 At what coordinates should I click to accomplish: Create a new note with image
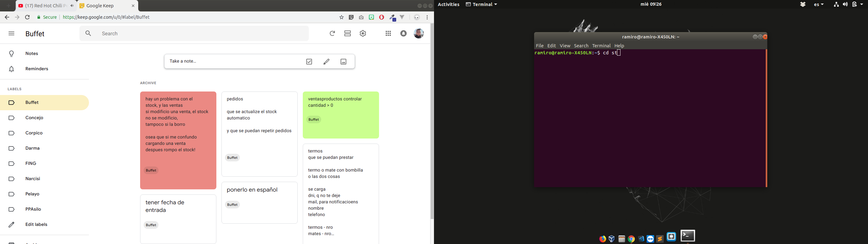pos(343,62)
